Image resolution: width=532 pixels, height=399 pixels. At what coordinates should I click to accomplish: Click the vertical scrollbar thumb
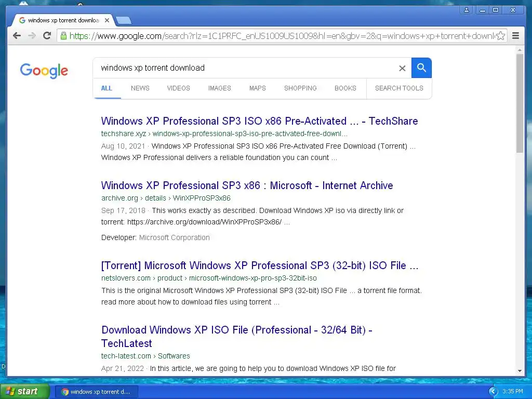(x=520, y=103)
